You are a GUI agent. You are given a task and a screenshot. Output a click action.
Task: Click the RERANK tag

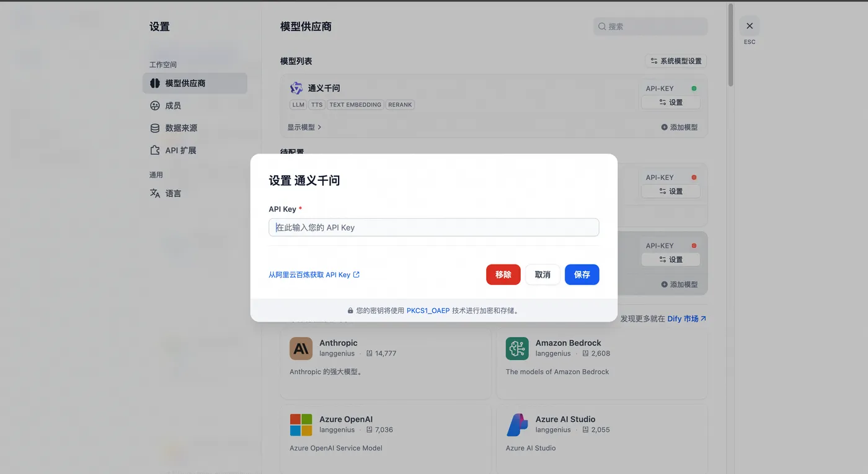(x=400, y=105)
